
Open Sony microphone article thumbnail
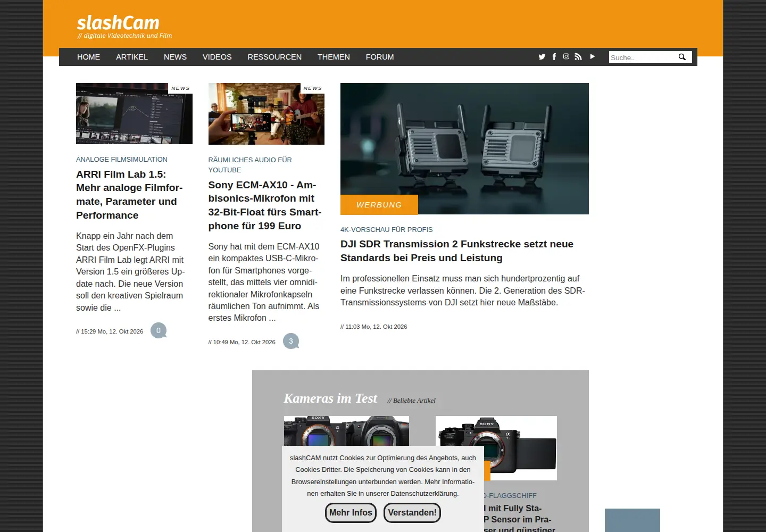[267, 114]
